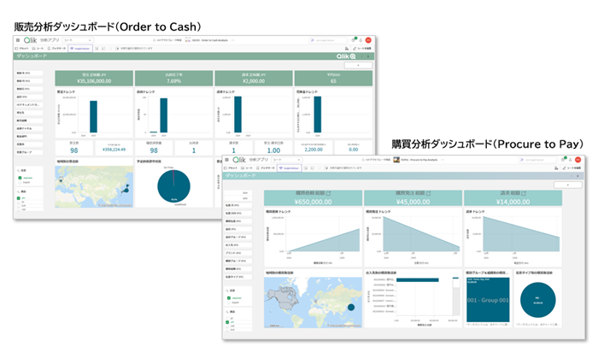
Task: Click シート button in Procure to Pay toolbar
Action: [247, 167]
